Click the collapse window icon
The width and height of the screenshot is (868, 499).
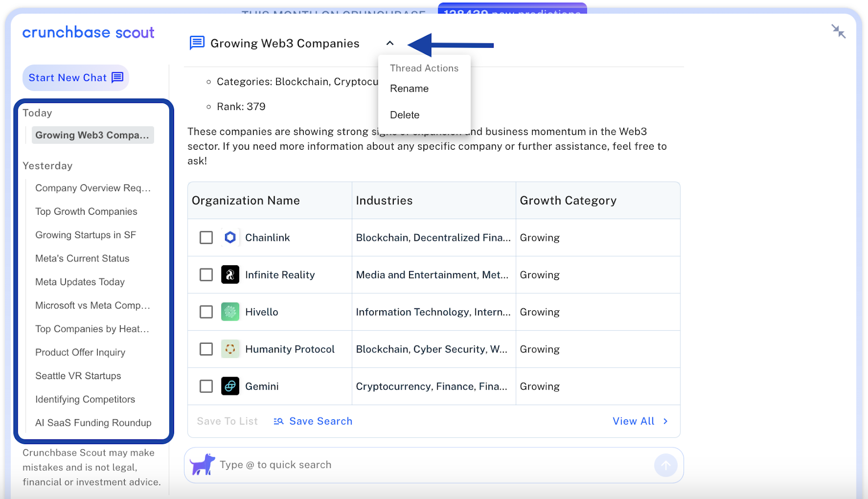coord(839,31)
